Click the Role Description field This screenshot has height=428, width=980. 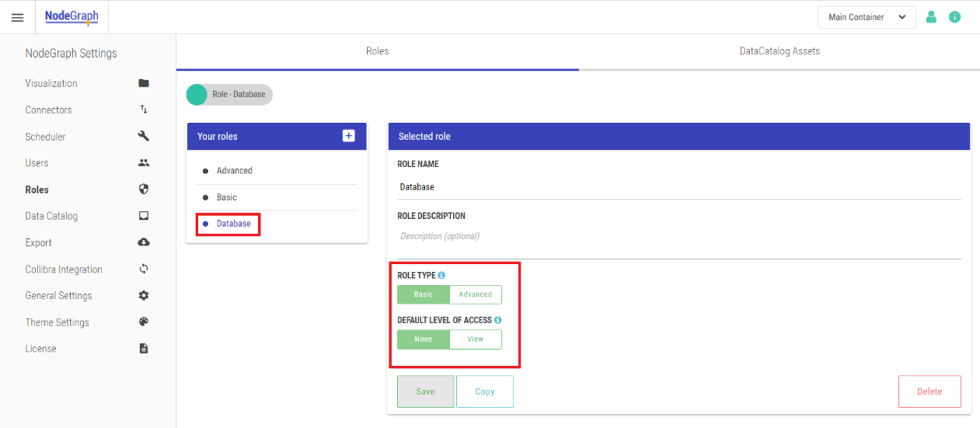679,240
